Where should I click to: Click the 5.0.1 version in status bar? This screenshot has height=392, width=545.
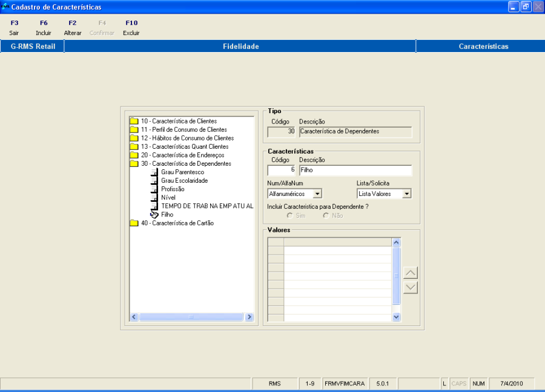382,384
